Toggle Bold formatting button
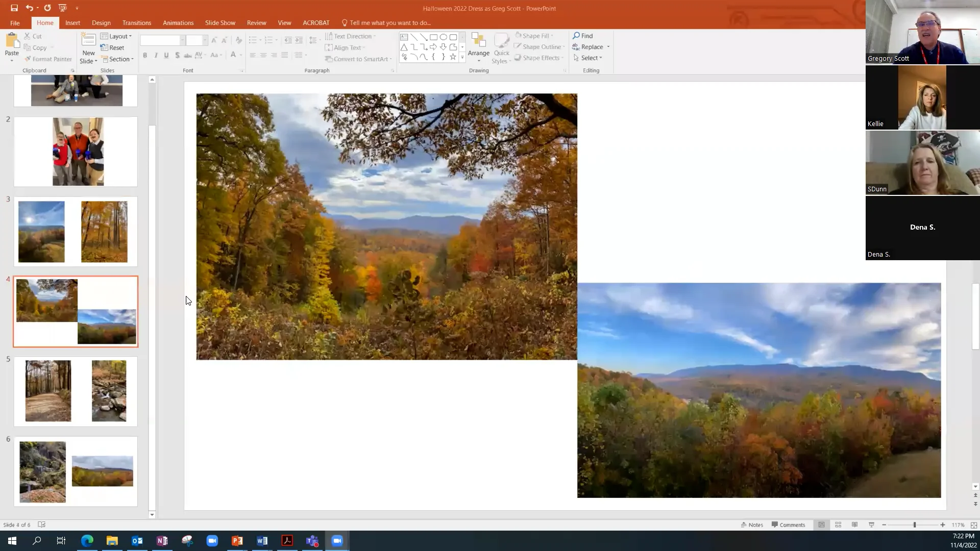Screen dimensions: 980x551 tap(145, 55)
